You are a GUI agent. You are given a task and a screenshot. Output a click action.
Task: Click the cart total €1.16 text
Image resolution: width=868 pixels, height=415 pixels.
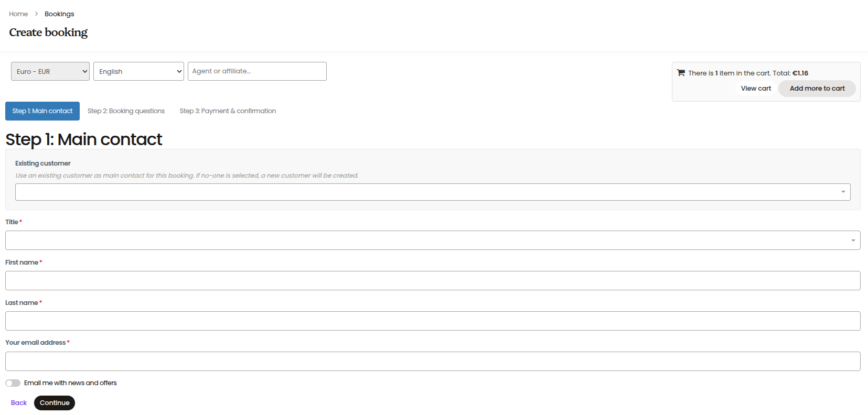800,73
